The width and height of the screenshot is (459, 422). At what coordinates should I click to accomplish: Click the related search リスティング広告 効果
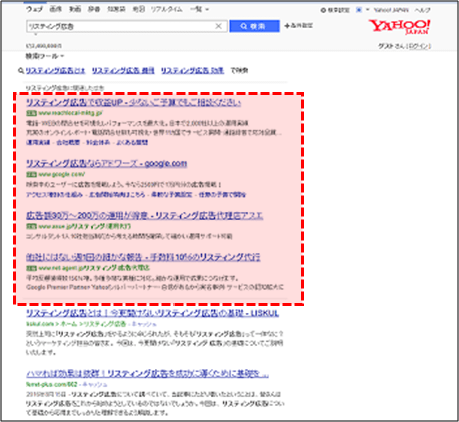pyautogui.click(x=192, y=71)
